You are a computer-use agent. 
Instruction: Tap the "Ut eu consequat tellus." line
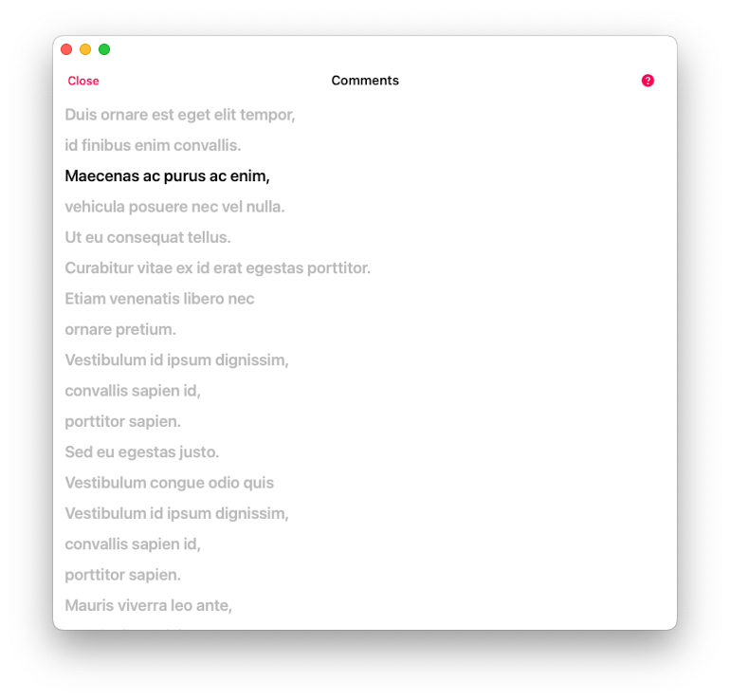(148, 237)
